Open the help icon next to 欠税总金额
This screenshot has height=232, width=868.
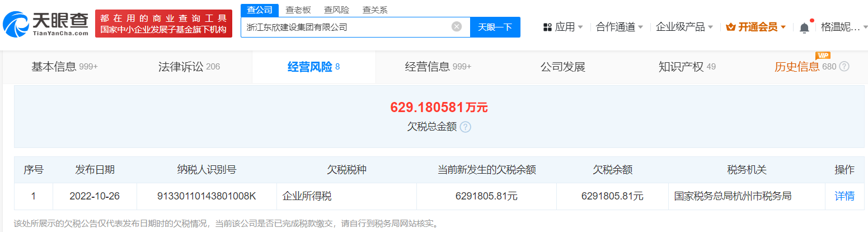(465, 127)
